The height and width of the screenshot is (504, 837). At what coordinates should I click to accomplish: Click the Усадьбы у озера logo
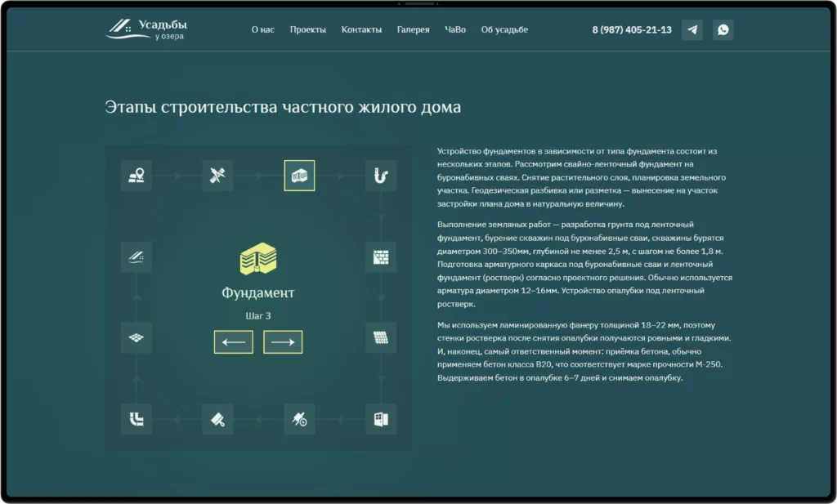(x=147, y=29)
